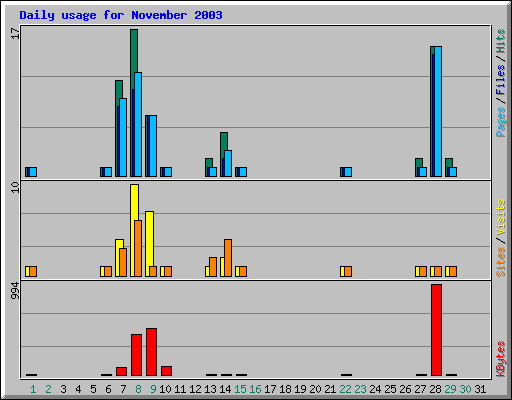Click the red "KBytes" legend word

pos(501,359)
